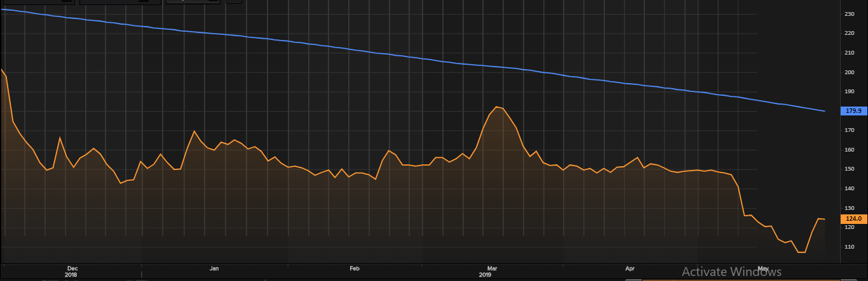This screenshot has height=281, width=868.
Task: Click the Dec 2018 date axis label
Action: click(x=71, y=271)
